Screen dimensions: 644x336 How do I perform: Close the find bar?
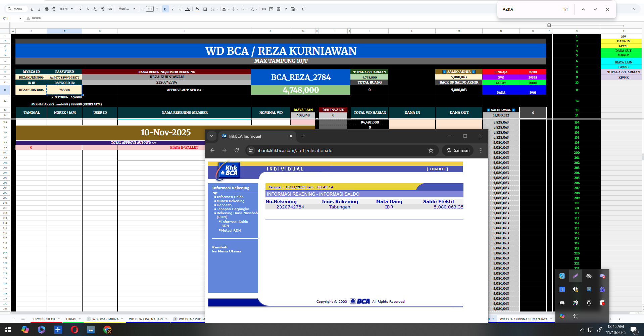(x=607, y=9)
